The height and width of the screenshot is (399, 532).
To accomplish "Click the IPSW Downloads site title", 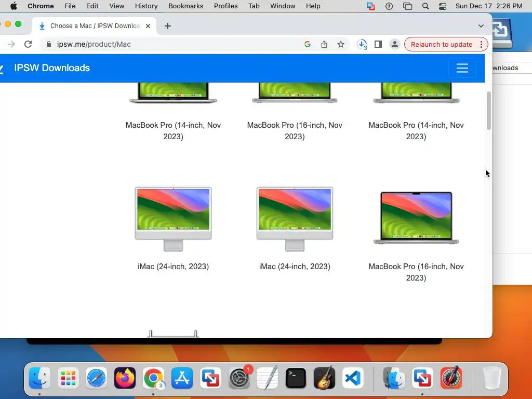I will (52, 68).
